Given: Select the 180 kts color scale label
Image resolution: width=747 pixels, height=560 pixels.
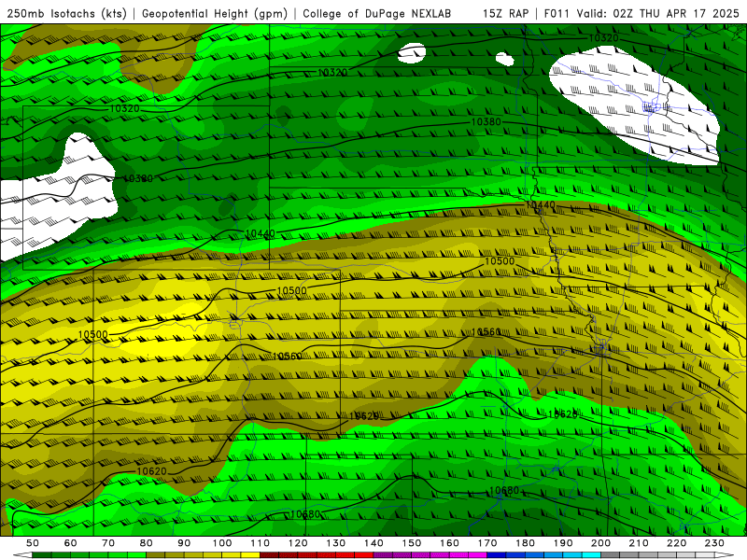Looking at the screenshot, I should (525, 543).
